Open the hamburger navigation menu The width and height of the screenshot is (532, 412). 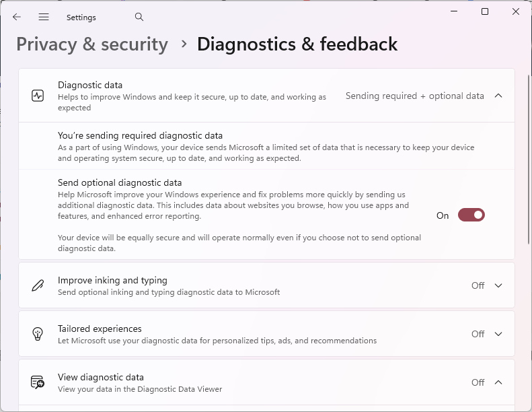click(44, 17)
